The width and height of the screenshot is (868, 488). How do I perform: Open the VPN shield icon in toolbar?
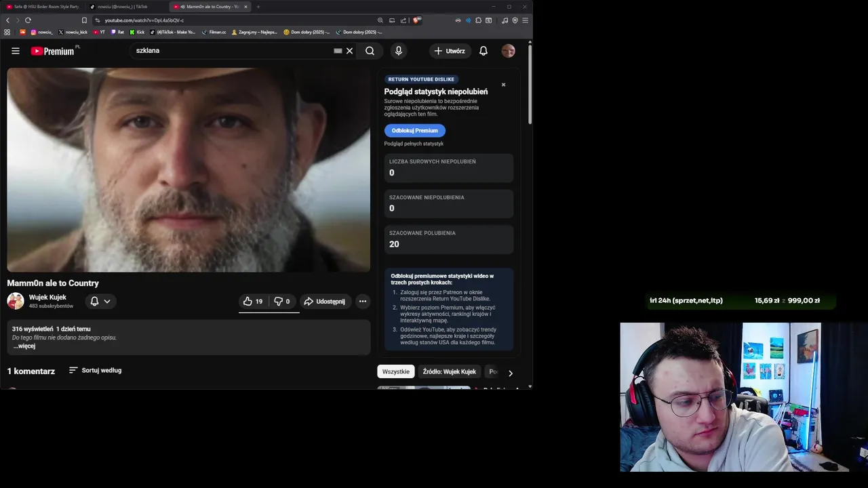[515, 20]
